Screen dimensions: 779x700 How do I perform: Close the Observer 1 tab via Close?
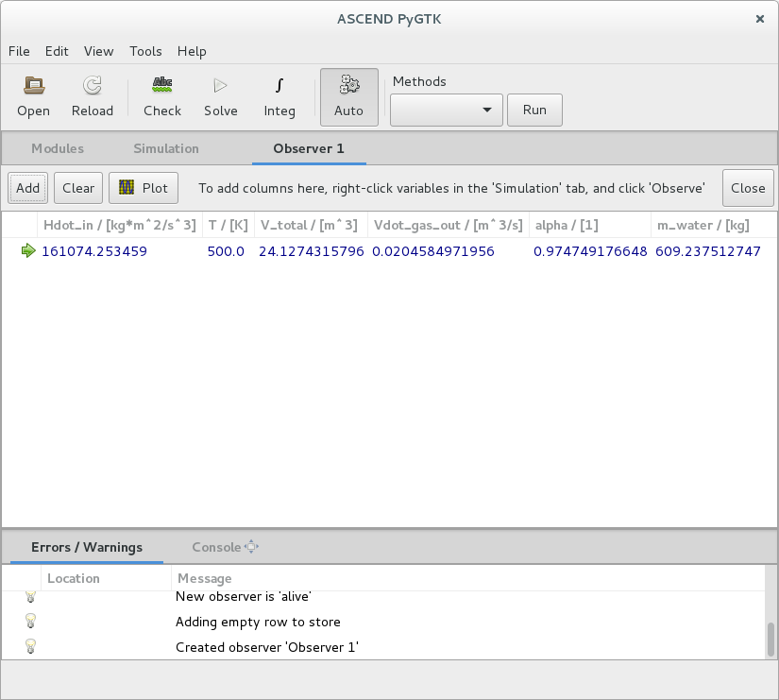tap(747, 188)
